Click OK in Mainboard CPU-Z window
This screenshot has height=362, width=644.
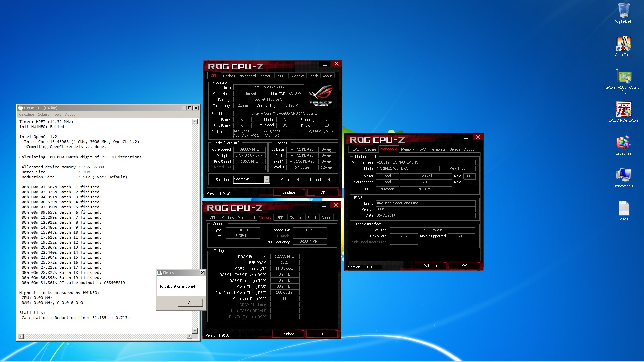tap(464, 266)
